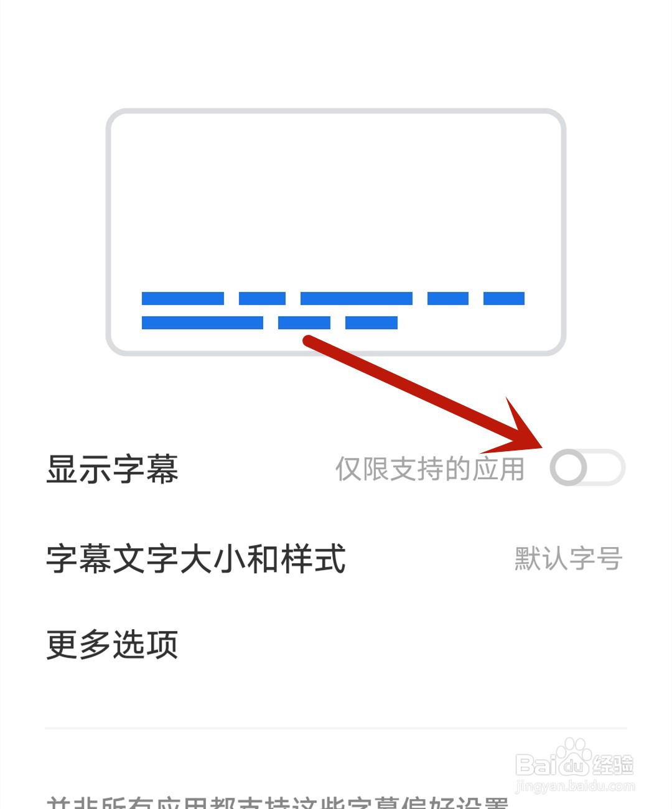Tap the middle blue bar of bottom caption line
Screen dimensions: 672x809
click(x=304, y=322)
